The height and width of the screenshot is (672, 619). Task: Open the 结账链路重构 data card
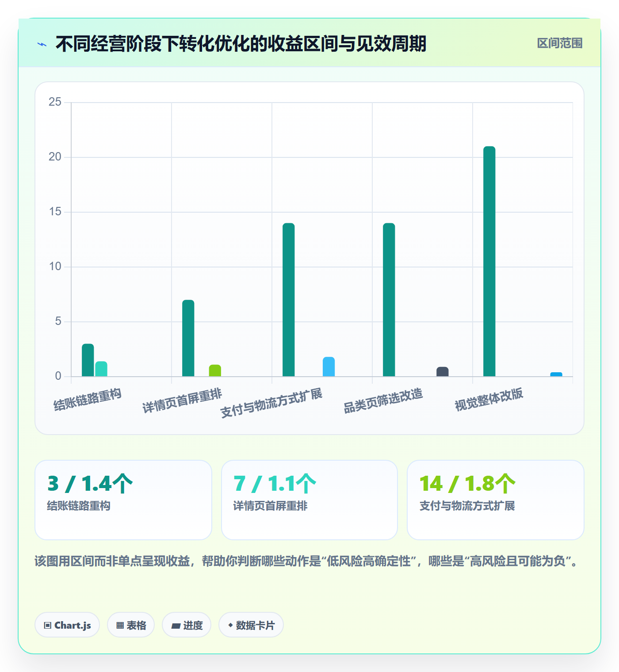click(123, 500)
